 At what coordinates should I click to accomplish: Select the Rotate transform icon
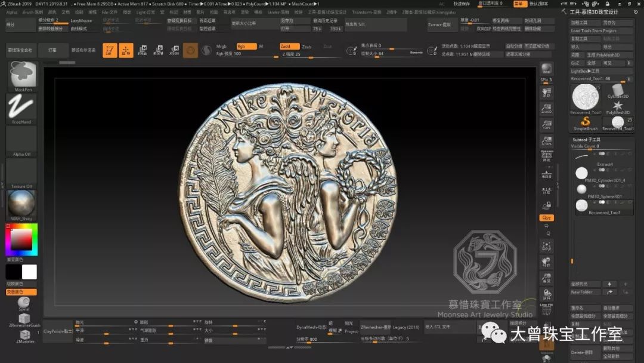[x=174, y=50]
